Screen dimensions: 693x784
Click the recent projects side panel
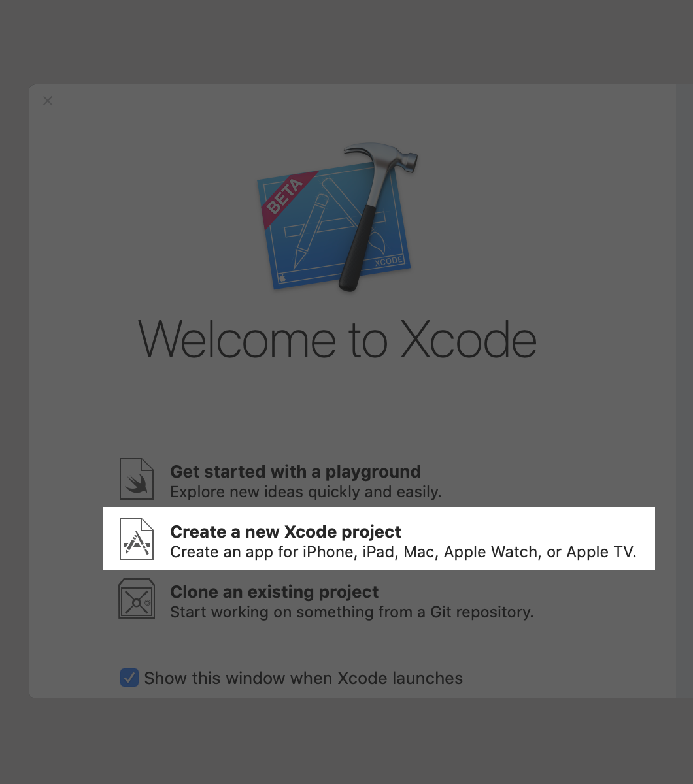tap(684, 391)
